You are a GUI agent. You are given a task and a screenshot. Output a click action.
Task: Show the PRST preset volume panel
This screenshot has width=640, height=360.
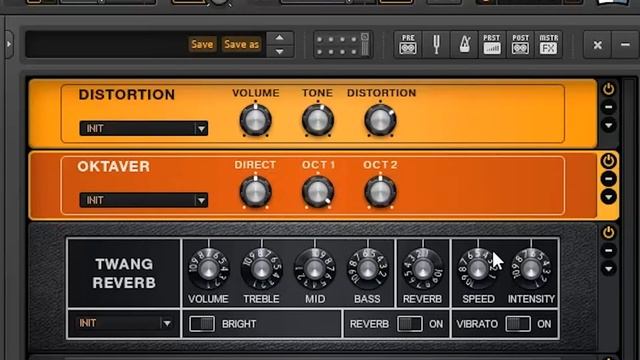click(492, 44)
